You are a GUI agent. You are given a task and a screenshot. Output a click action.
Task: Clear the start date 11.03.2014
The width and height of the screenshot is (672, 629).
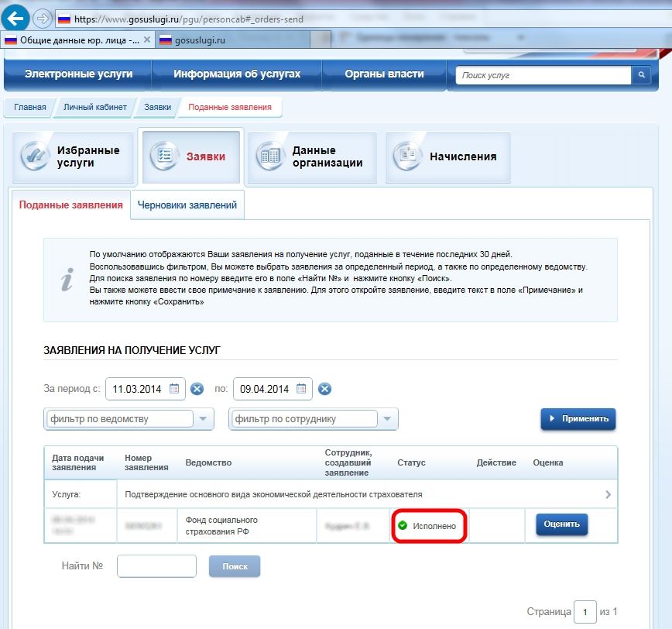[197, 389]
